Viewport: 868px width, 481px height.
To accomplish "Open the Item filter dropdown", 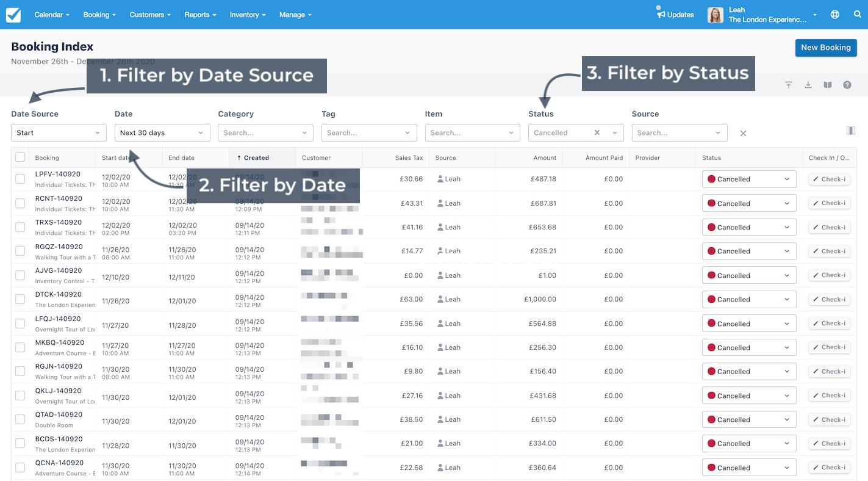I will point(472,132).
